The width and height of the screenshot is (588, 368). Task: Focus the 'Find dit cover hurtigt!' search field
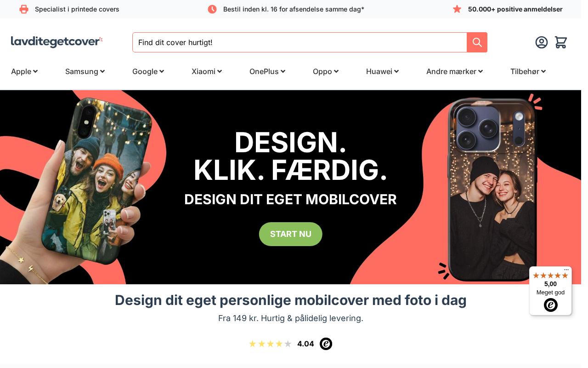[x=300, y=42]
